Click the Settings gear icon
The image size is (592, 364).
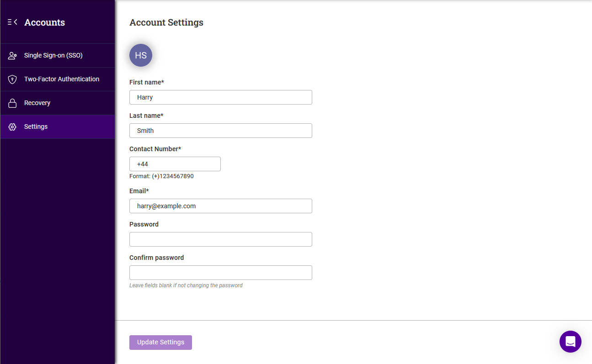click(x=13, y=127)
